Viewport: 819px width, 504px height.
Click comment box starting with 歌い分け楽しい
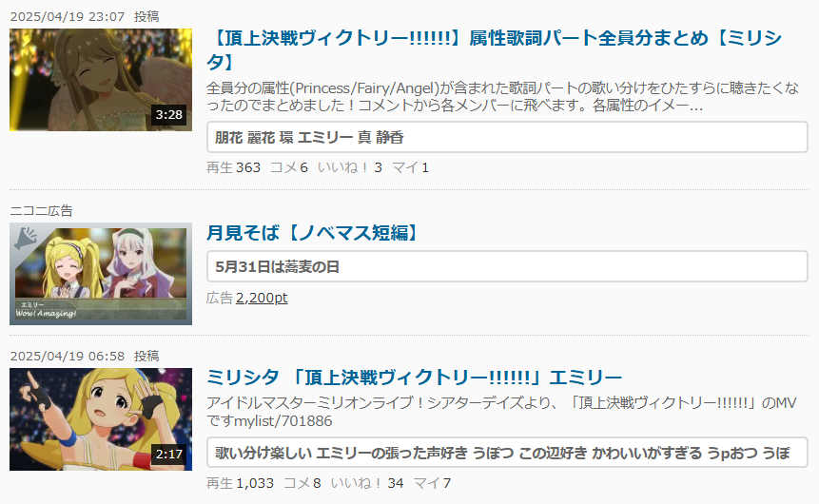[x=507, y=453]
